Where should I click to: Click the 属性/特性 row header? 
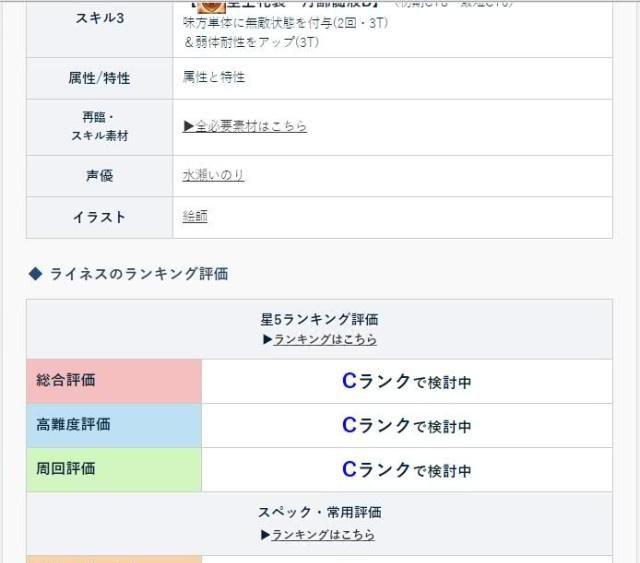coord(99,78)
